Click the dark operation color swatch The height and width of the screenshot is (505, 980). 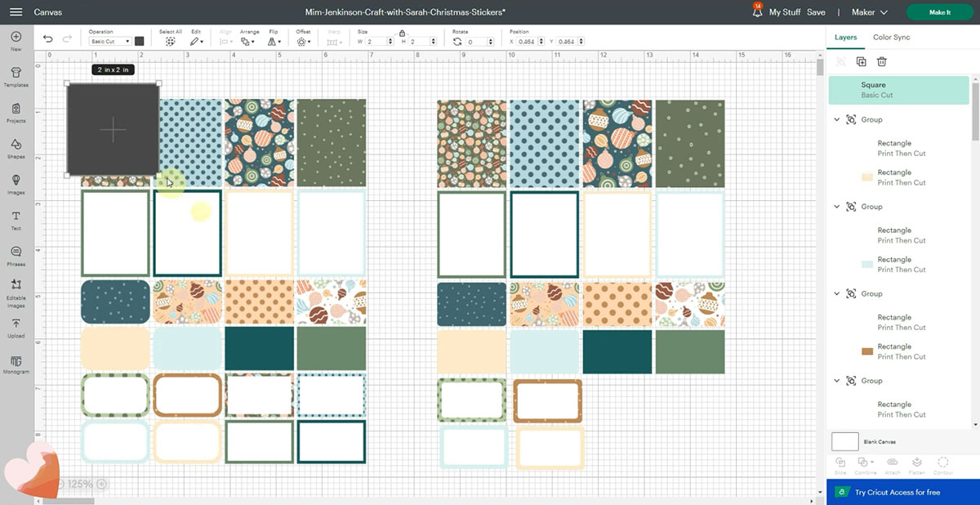point(140,41)
